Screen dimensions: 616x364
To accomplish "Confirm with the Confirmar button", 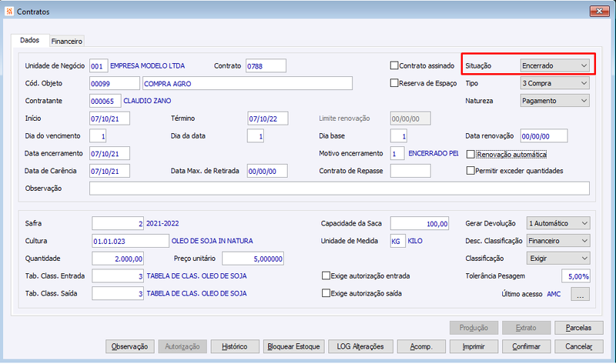I will [527, 347].
